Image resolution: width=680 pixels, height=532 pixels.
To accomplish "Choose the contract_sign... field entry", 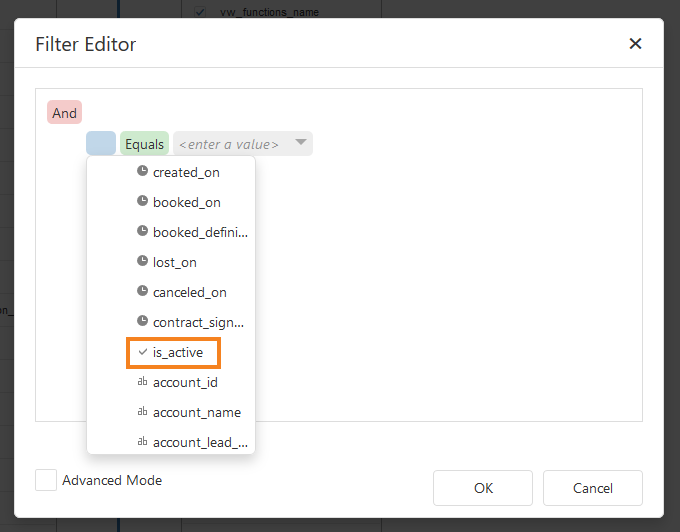I will point(171,322).
